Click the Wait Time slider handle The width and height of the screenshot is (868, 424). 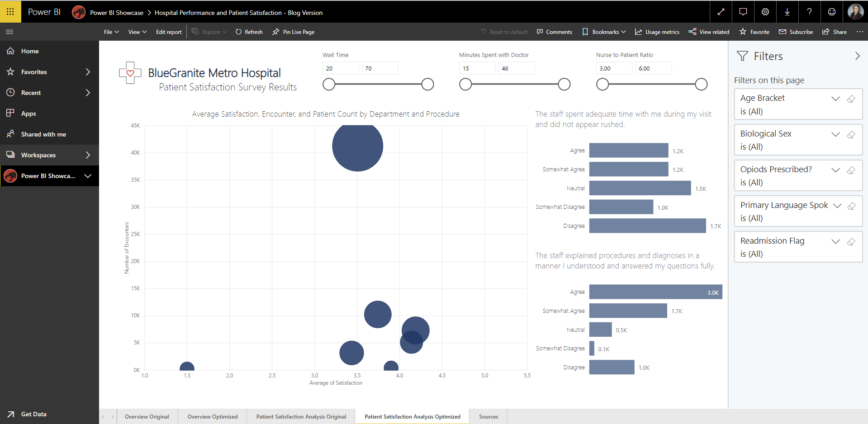[x=329, y=84]
